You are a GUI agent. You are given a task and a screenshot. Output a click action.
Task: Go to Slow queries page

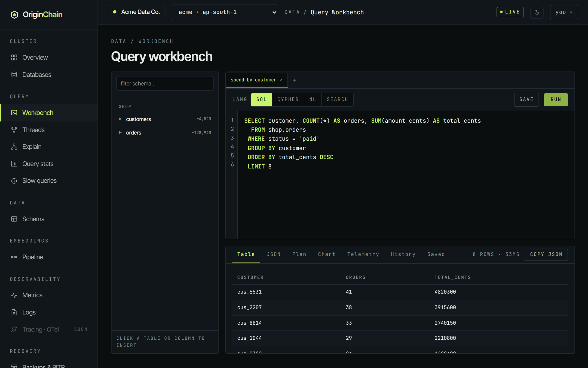[x=39, y=181]
